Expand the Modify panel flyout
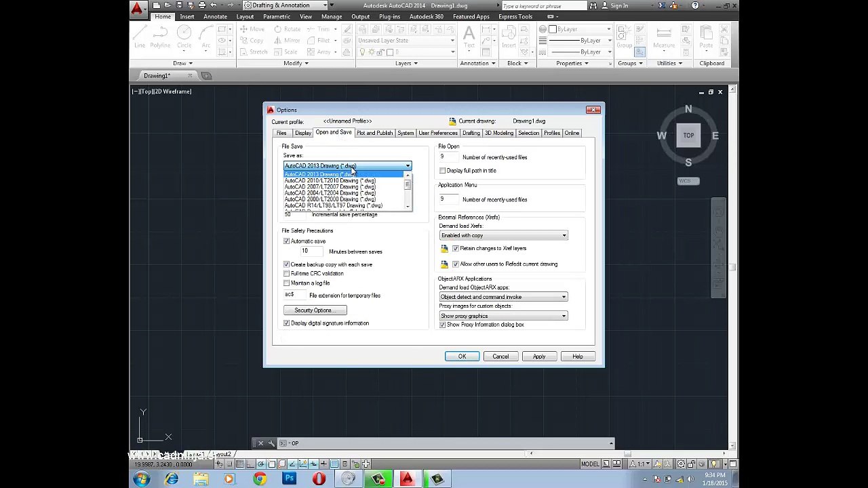 tap(296, 64)
